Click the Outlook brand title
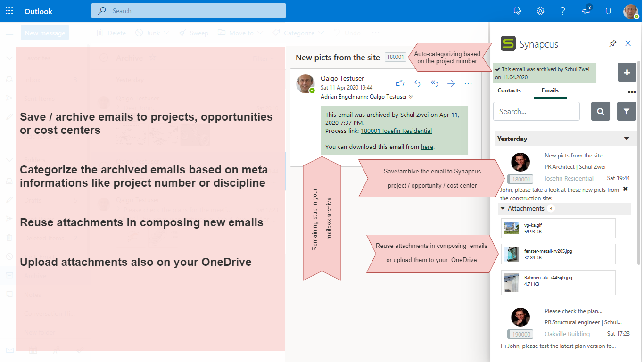 pos(39,11)
